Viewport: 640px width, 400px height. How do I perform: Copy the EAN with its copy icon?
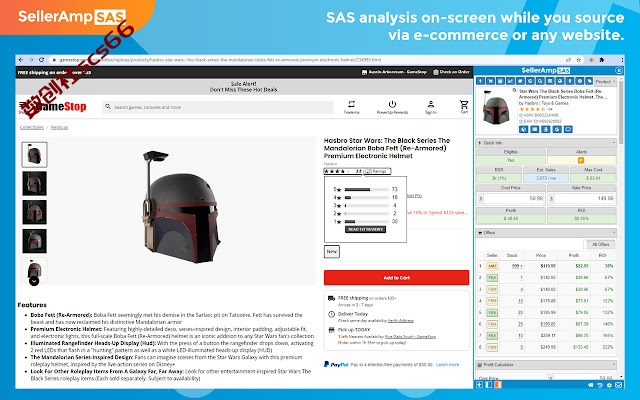(521, 121)
